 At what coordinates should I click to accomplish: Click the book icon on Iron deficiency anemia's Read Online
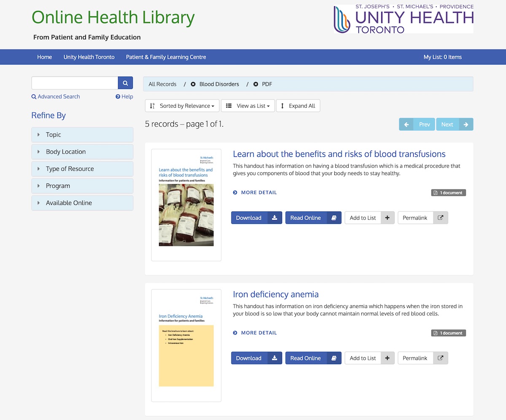click(x=334, y=358)
